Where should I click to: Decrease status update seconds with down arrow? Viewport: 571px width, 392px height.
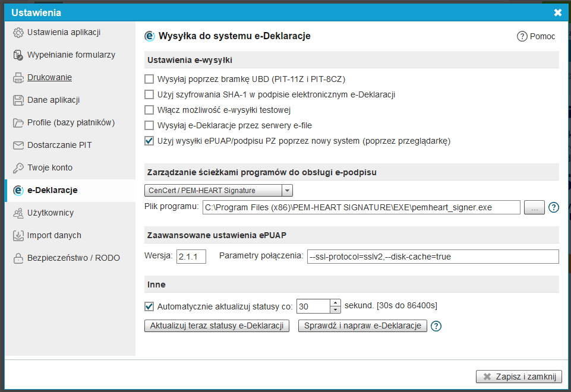pyautogui.click(x=335, y=310)
